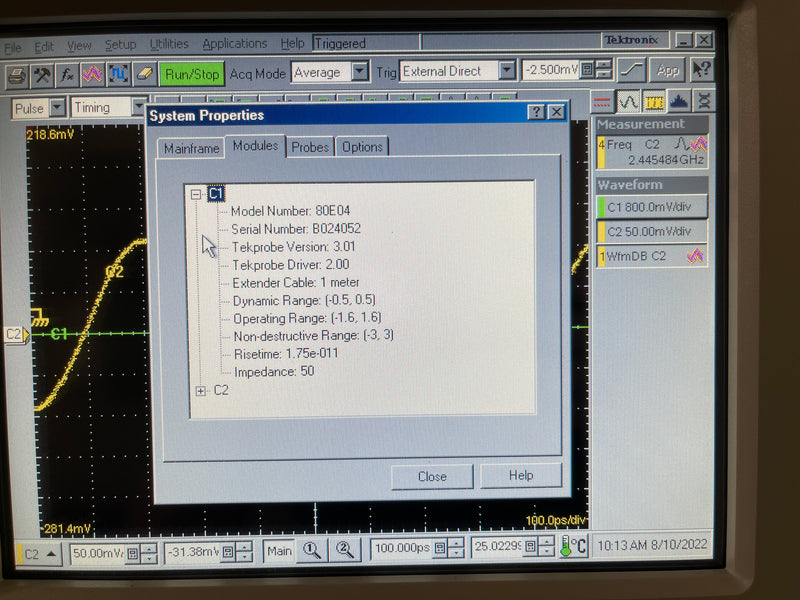Click the What's This help pointer icon
Image resolution: width=800 pixels, height=600 pixels.
pyautogui.click(x=702, y=69)
